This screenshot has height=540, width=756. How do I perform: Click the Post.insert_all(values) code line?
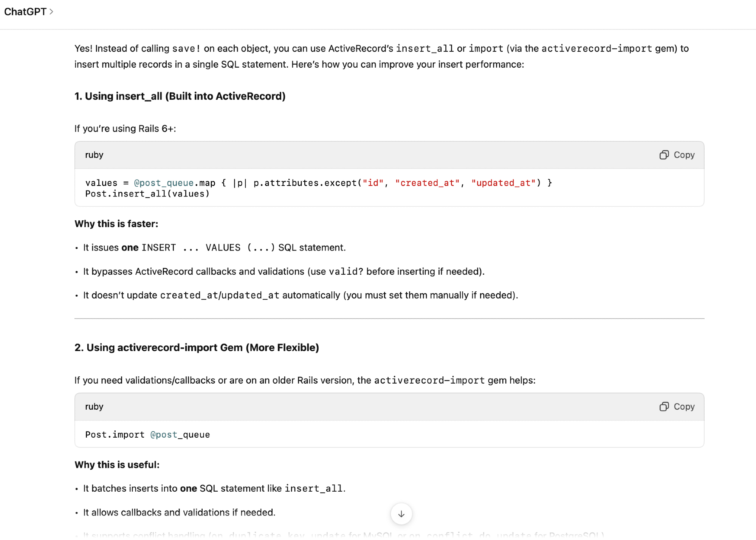147,194
